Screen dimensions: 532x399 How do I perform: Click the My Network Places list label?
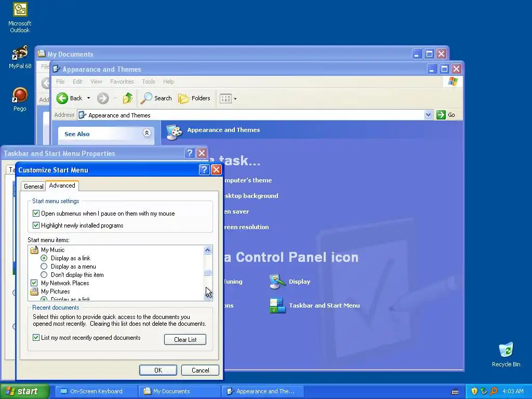point(65,283)
